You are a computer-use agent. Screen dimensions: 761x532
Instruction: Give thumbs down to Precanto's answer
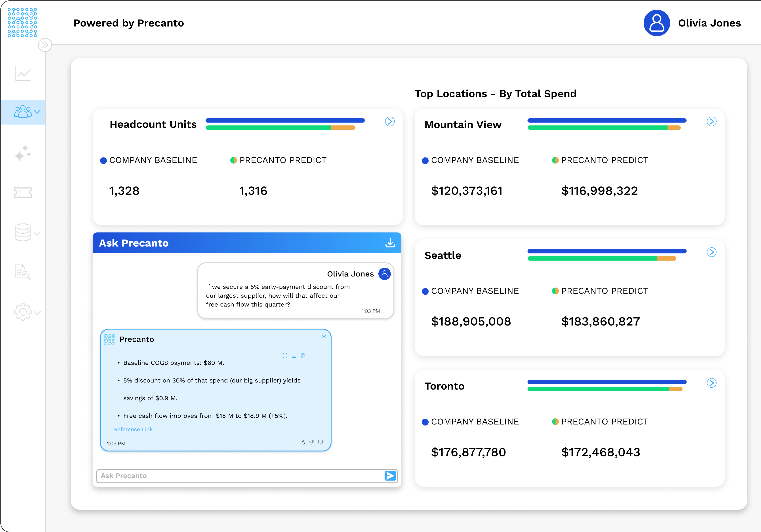[x=312, y=442]
